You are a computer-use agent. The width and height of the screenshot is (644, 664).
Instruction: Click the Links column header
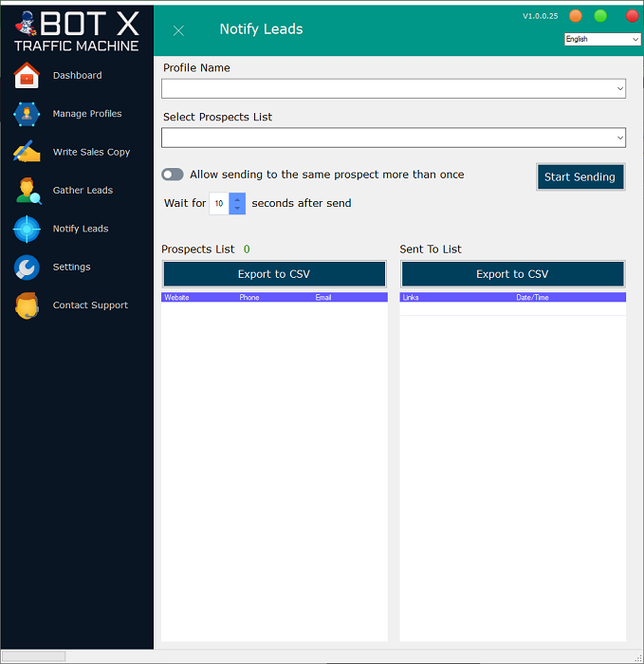coord(411,297)
